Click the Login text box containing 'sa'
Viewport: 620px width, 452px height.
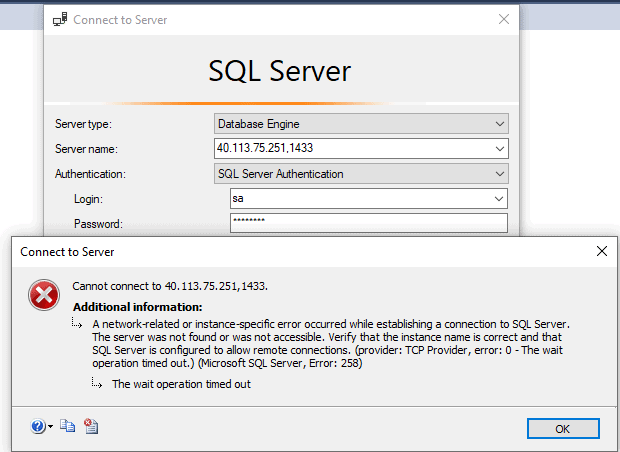(360, 199)
